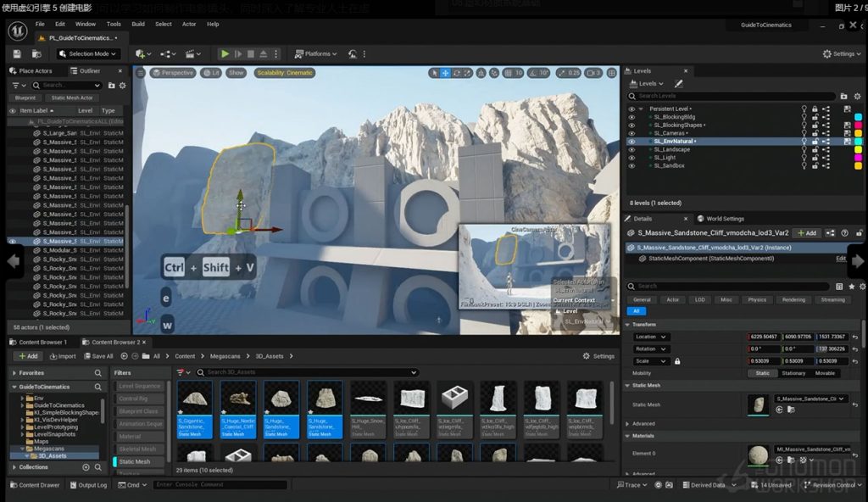Open the Blueprints toolbar dropdown
This screenshot has width=868, height=502.
(x=167, y=53)
